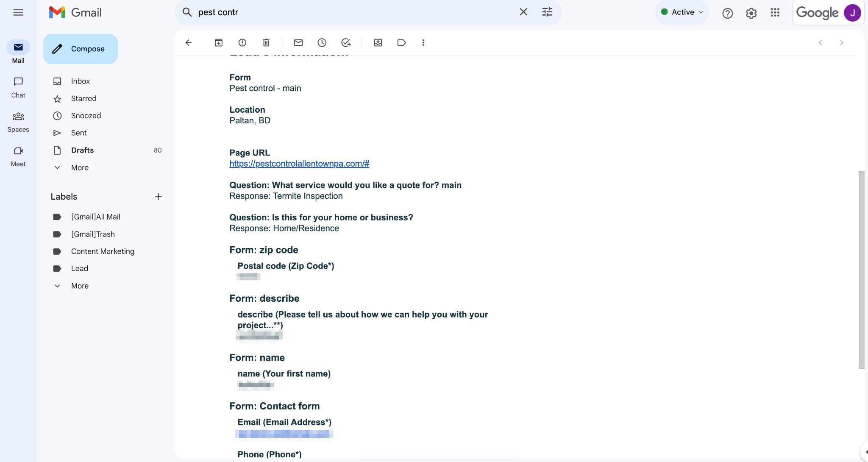This screenshot has width=868, height=462.
Task: Click Compose button
Action: [80, 49]
